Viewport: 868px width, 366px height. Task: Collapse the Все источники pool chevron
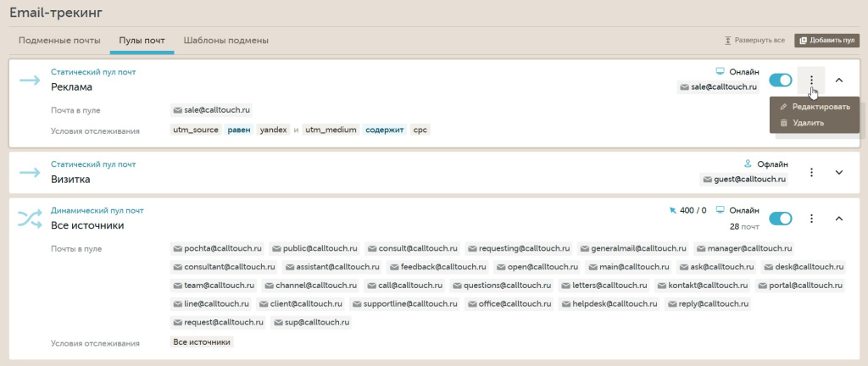coord(839,219)
